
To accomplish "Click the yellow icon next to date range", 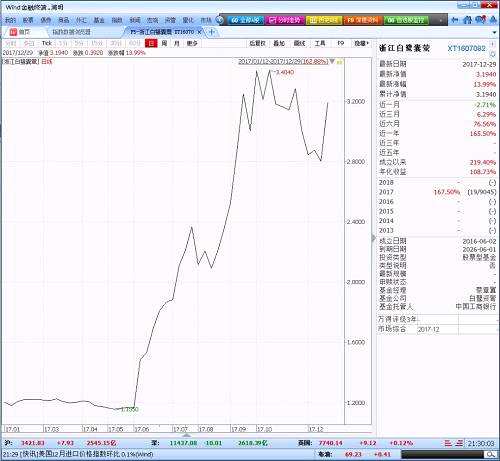I will coord(340,62).
